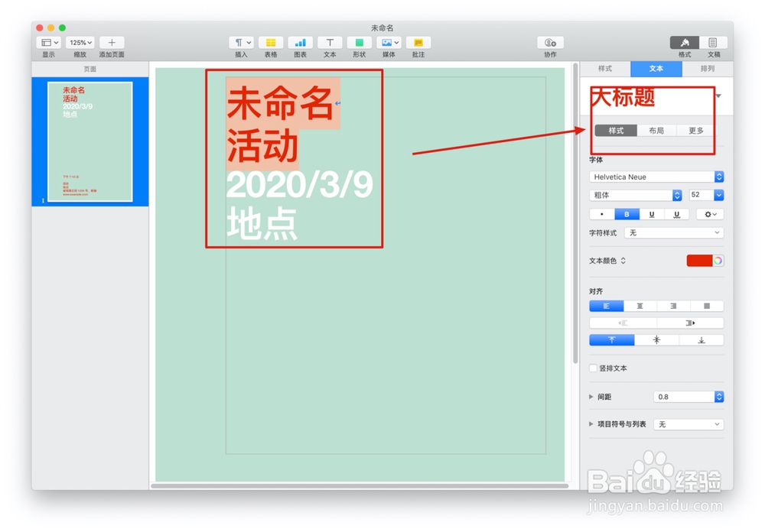Toggle underline formatting
765x532 pixels.
click(655, 213)
